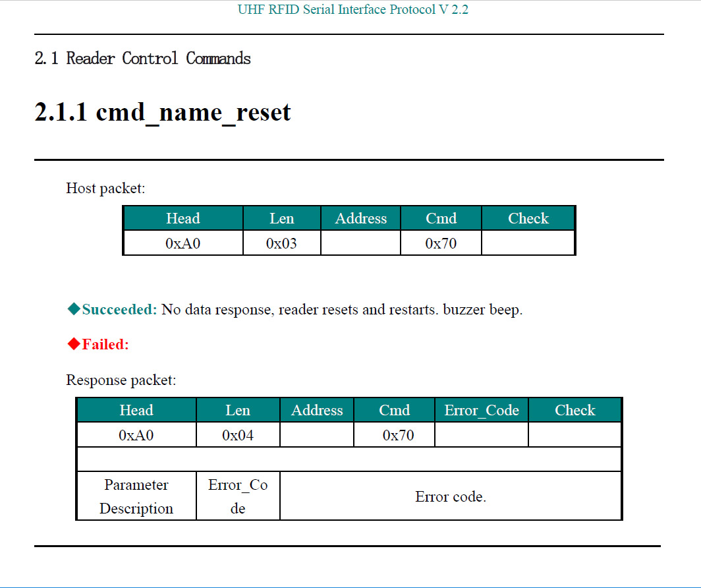Screen dimensions: 701x588
Task: Select the 'Check' header in the host packet table
Action: [528, 218]
